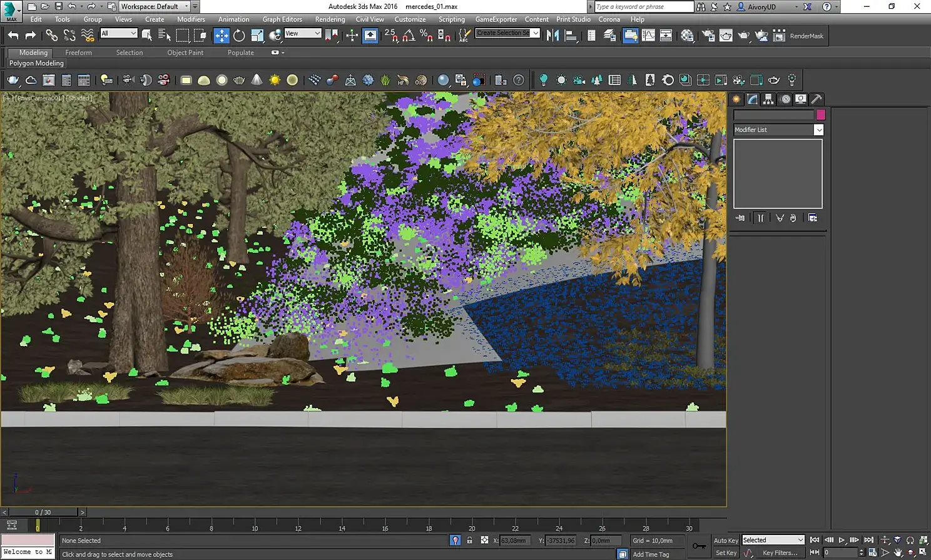The height and width of the screenshot is (560, 931).
Task: Select the Move transform tool
Action: pyautogui.click(x=221, y=36)
